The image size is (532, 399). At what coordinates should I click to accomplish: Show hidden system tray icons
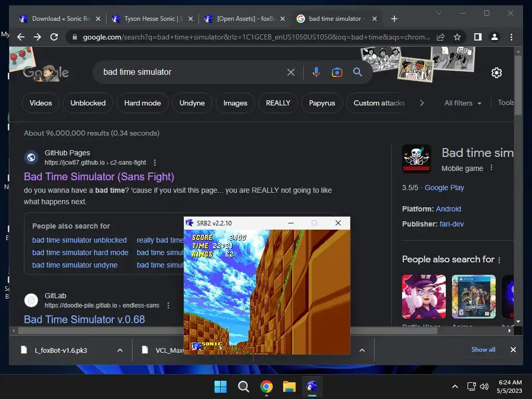click(455, 387)
